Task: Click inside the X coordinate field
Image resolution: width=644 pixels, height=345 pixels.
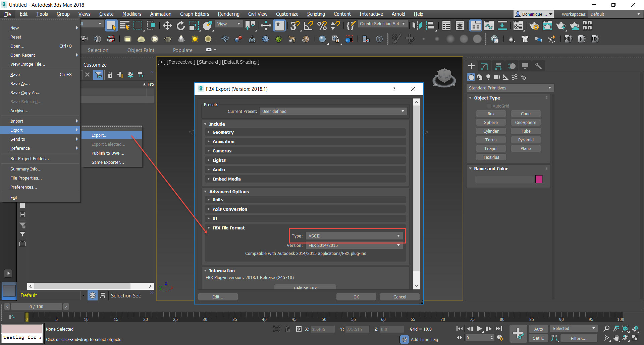Action: tap(322, 329)
